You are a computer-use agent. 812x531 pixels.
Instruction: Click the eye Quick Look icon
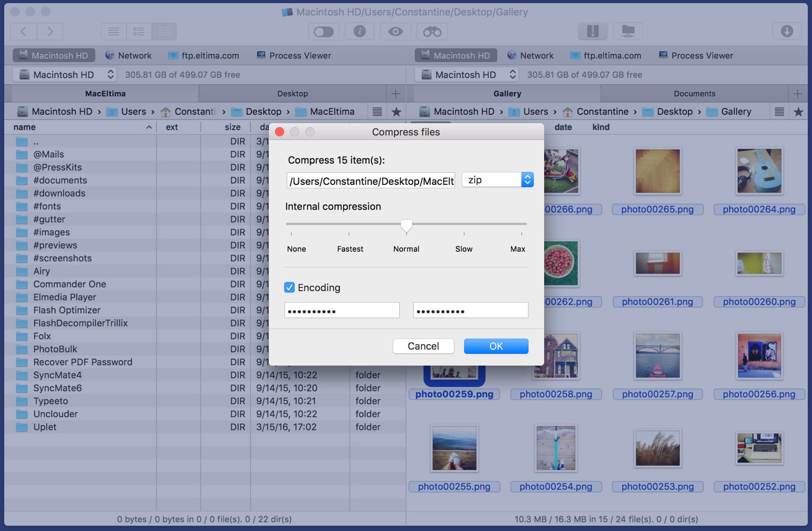pyautogui.click(x=395, y=32)
